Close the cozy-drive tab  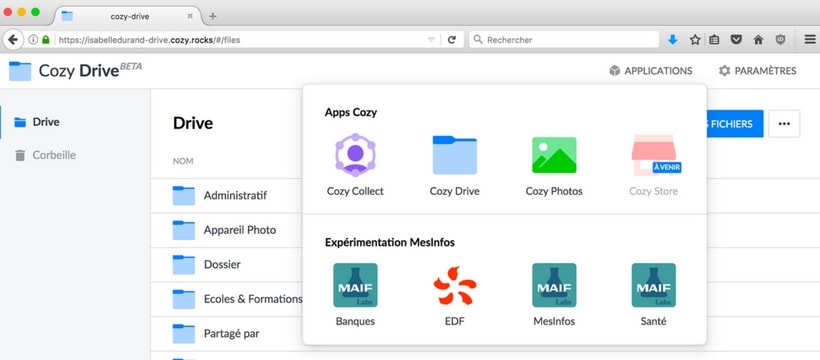pyautogui.click(x=190, y=16)
